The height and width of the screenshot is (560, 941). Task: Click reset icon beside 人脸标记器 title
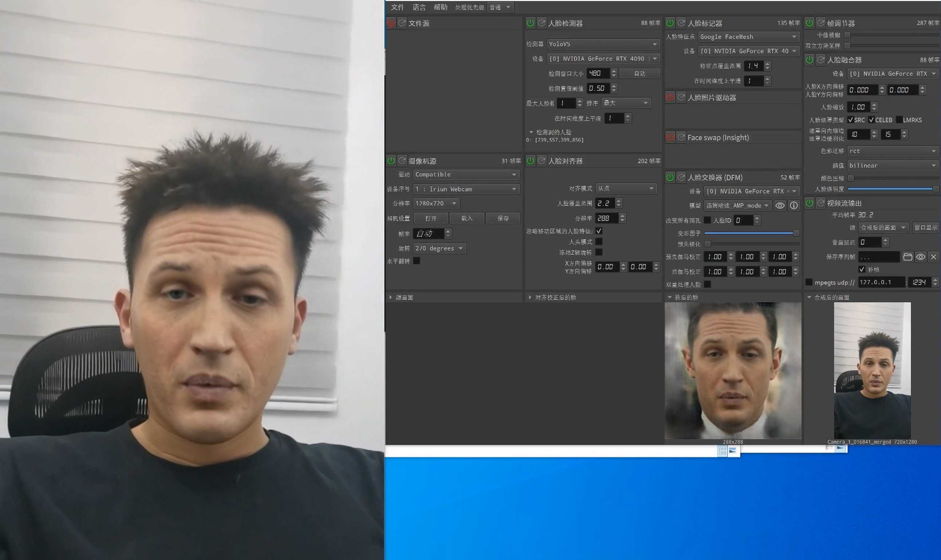[x=681, y=23]
